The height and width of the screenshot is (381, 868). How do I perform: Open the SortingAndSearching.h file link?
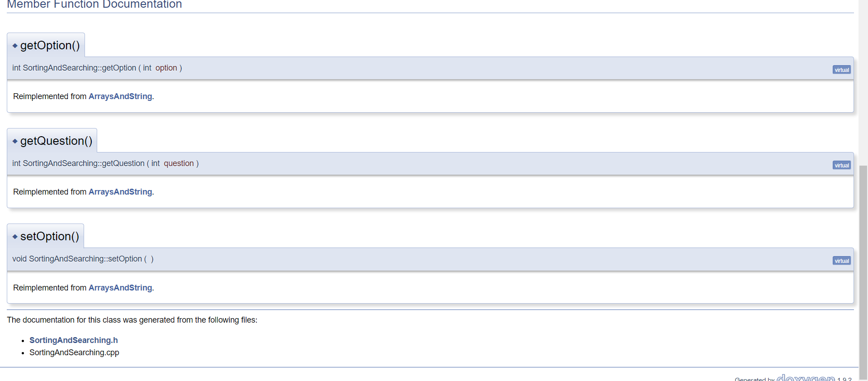74,340
